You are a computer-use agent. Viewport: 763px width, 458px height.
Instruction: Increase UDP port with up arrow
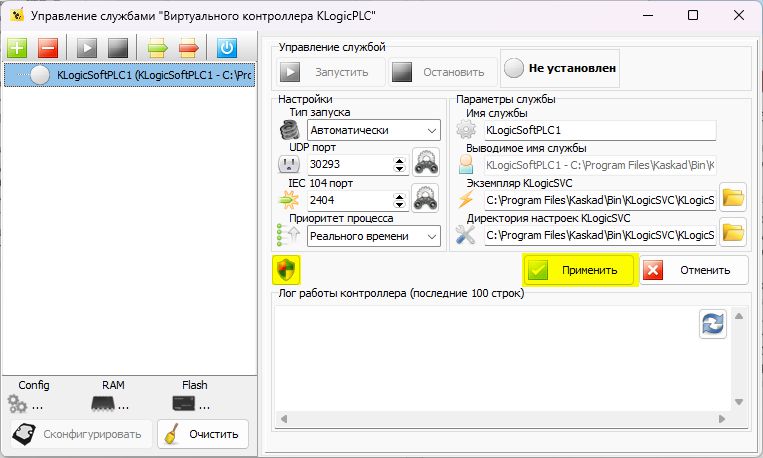400,160
